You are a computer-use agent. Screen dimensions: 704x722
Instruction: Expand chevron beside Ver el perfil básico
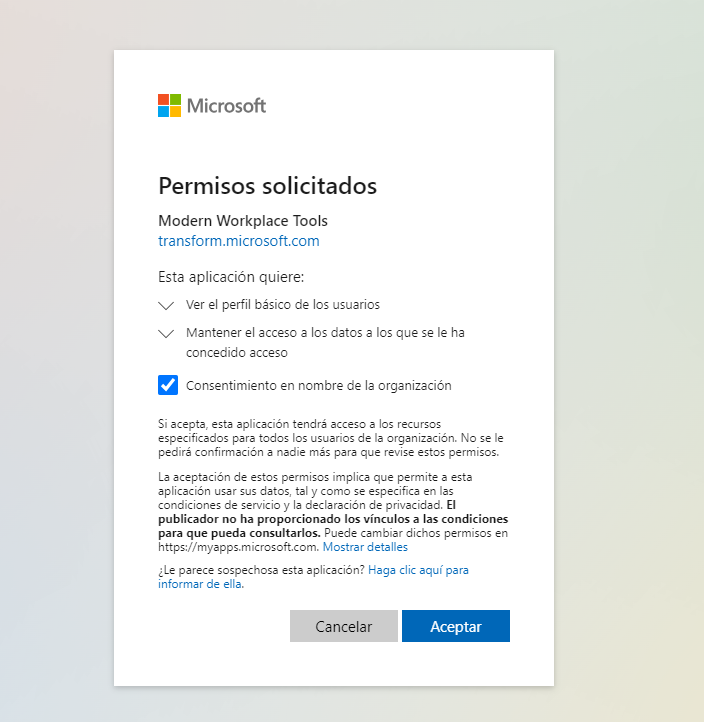(x=166, y=305)
